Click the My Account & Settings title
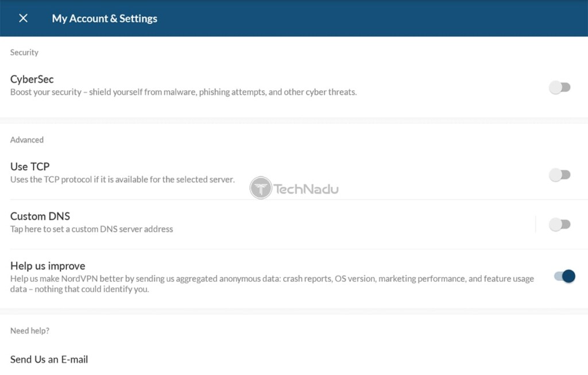This screenshot has width=588, height=375. 105,18
